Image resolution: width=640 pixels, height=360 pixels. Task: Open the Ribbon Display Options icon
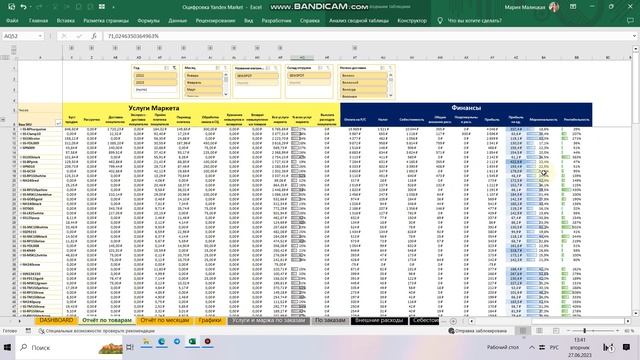573,7
